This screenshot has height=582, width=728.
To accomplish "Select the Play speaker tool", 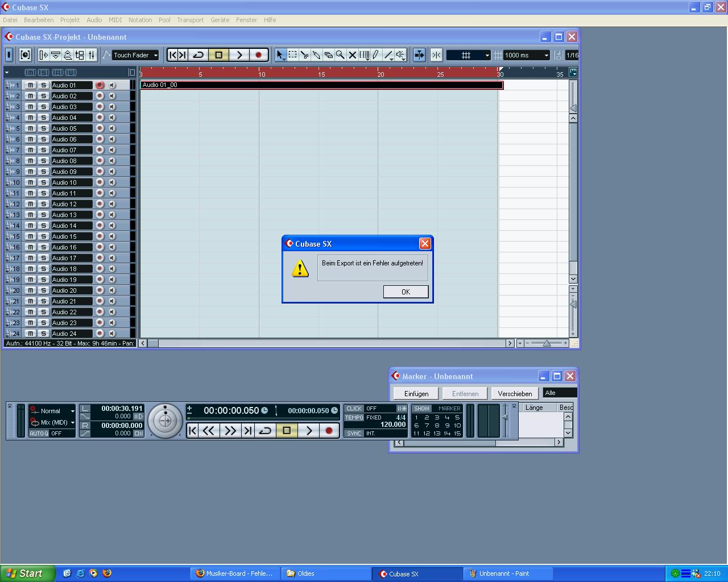I will point(400,55).
